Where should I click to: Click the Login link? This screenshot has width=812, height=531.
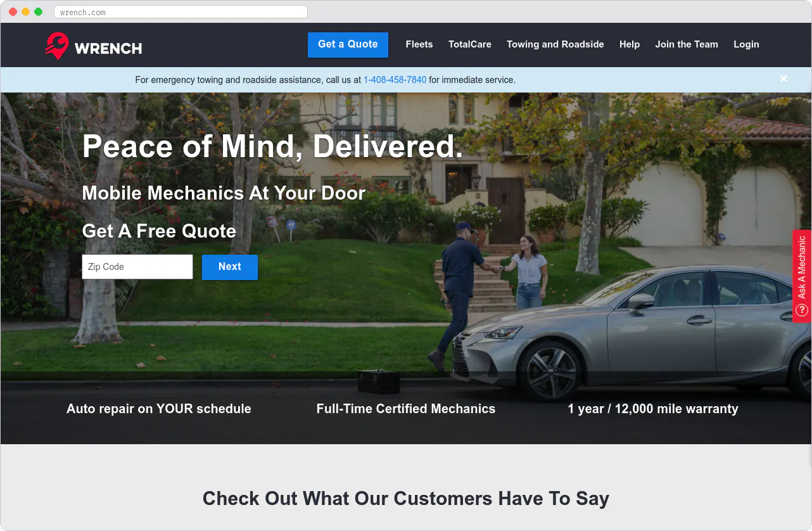pos(746,44)
